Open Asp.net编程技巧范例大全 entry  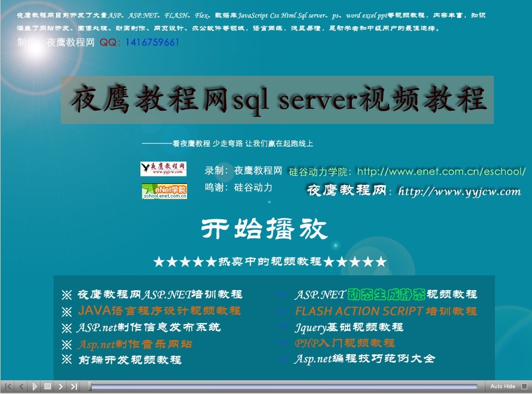click(x=365, y=359)
